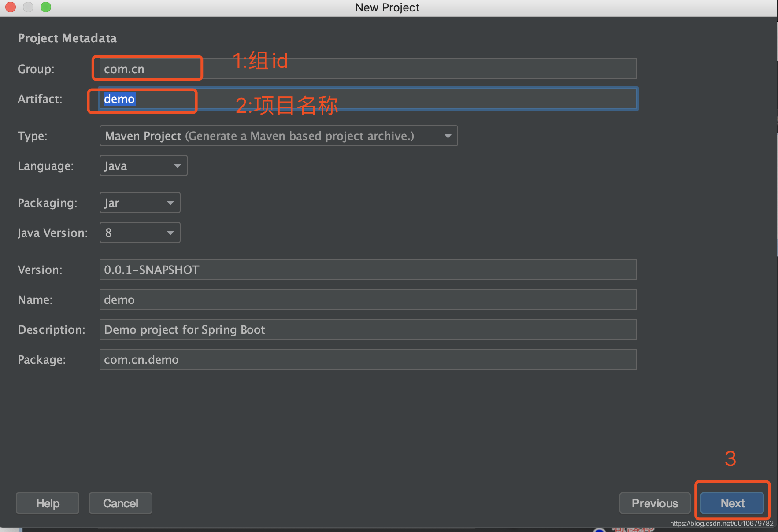Click the Description field
This screenshot has height=532, width=778.
point(368,329)
